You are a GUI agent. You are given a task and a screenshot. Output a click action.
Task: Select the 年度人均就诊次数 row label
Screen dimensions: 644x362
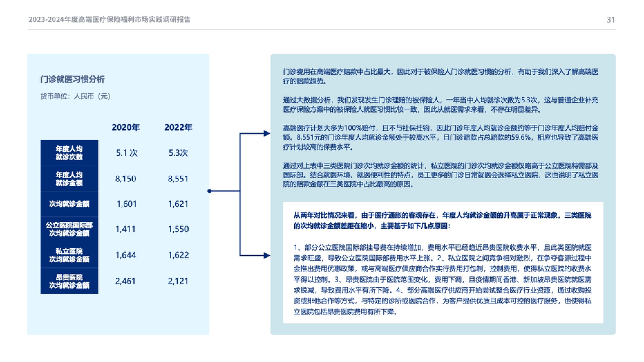(x=69, y=153)
